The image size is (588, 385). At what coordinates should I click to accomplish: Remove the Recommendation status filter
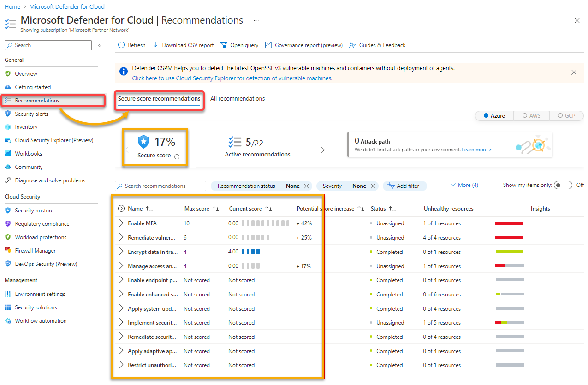(x=306, y=186)
